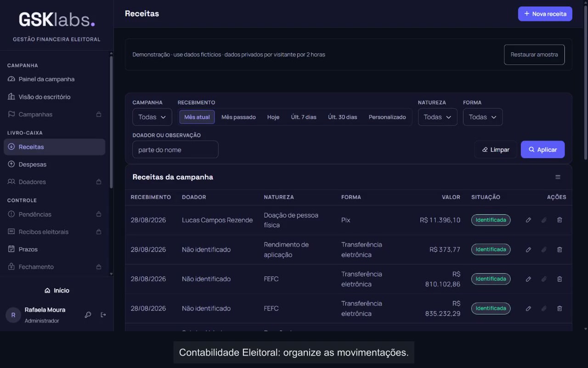Sort by the Valor column header

(451, 197)
